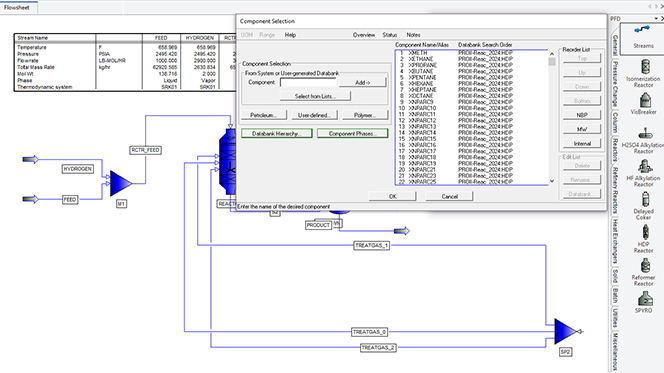This screenshot has width=664, height=373.
Task: Select the M1 mixer triangle on the flowsheet
Action: (120, 184)
